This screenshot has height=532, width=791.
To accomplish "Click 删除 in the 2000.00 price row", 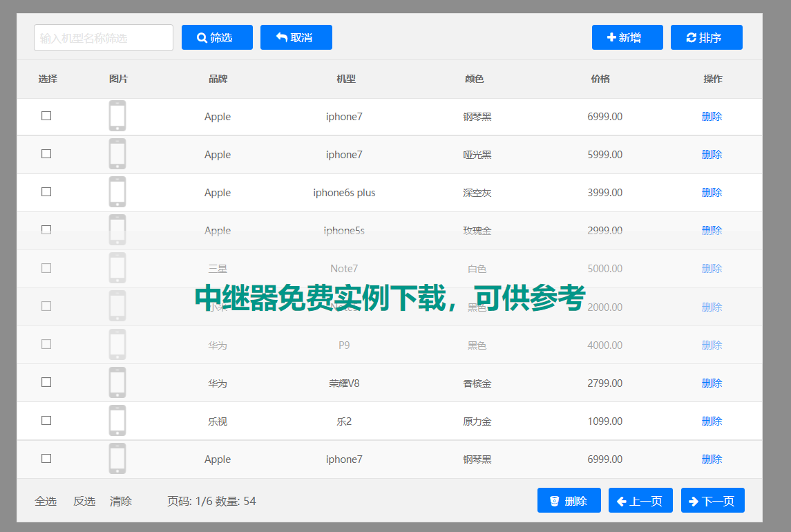I will pyautogui.click(x=712, y=307).
